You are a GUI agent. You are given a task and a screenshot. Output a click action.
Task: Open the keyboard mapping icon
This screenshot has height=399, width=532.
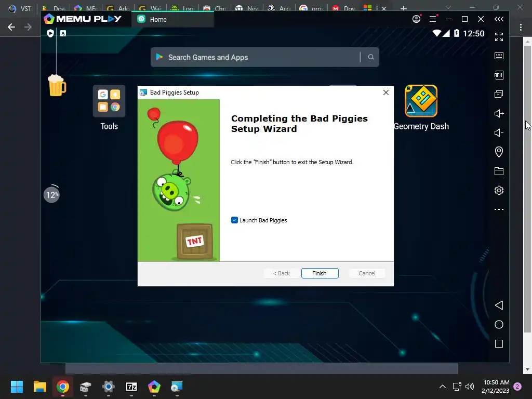(499, 56)
